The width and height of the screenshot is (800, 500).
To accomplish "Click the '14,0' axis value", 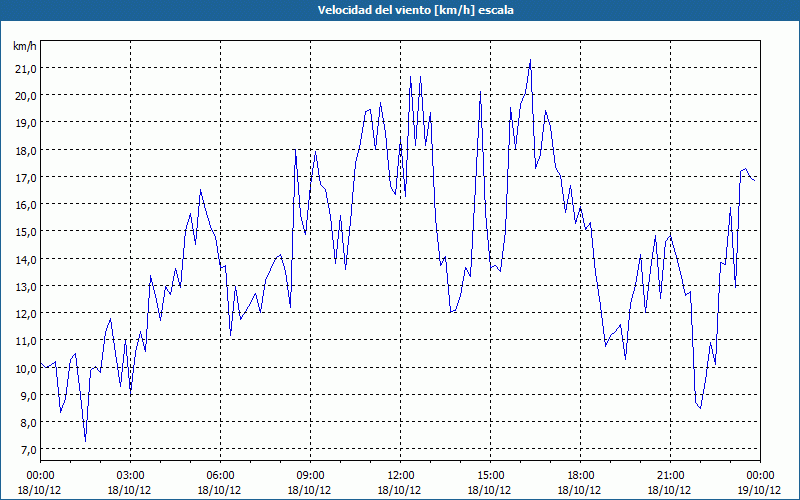I will pos(25,259).
